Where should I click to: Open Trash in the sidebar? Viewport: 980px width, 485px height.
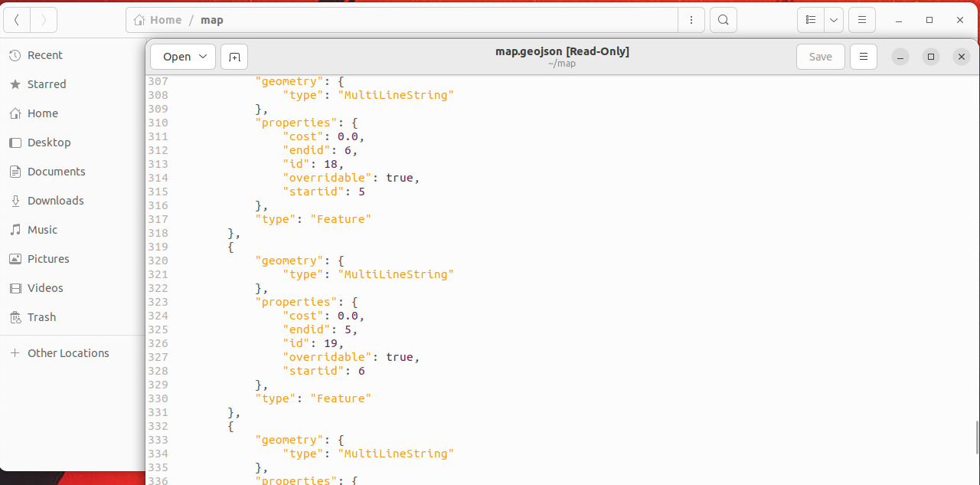click(x=41, y=317)
